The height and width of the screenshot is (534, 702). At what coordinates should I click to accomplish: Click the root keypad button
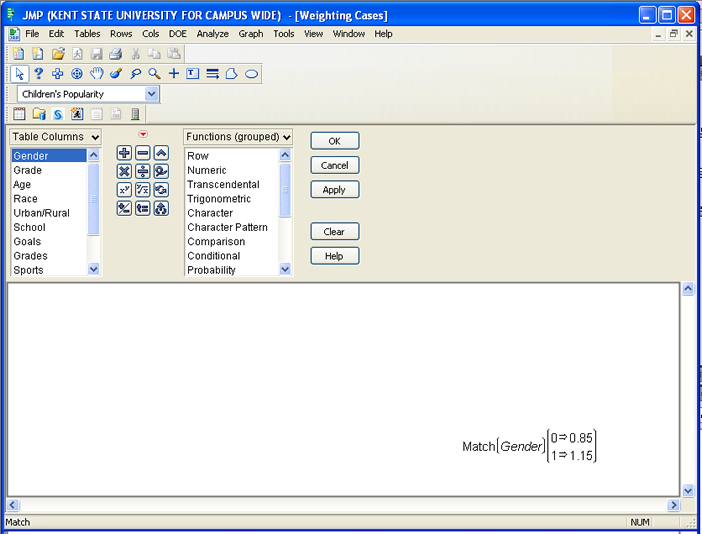click(x=143, y=190)
